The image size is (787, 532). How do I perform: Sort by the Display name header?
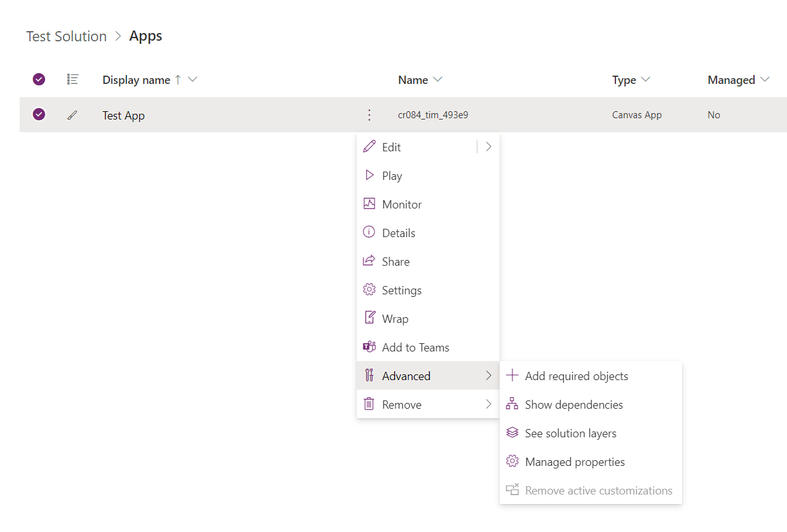(x=136, y=80)
